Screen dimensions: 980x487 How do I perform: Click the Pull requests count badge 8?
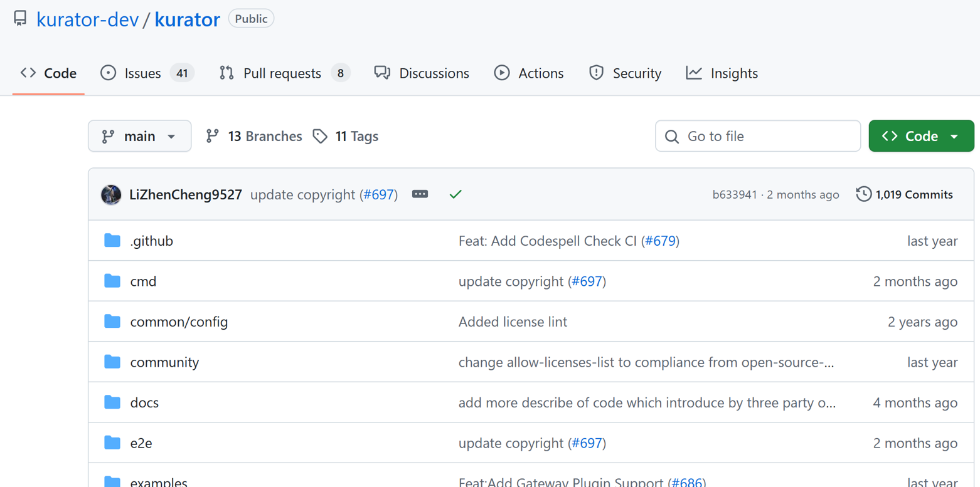(x=341, y=73)
